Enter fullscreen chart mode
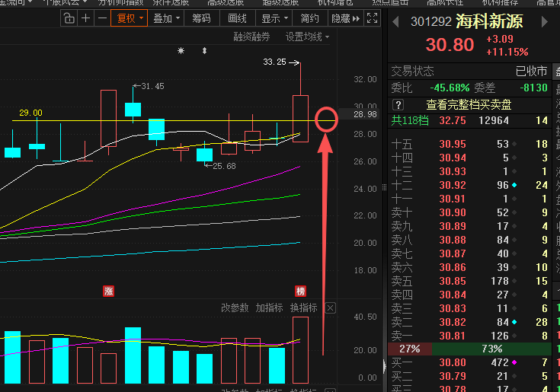This screenshot has width=560, height=392. [372, 18]
